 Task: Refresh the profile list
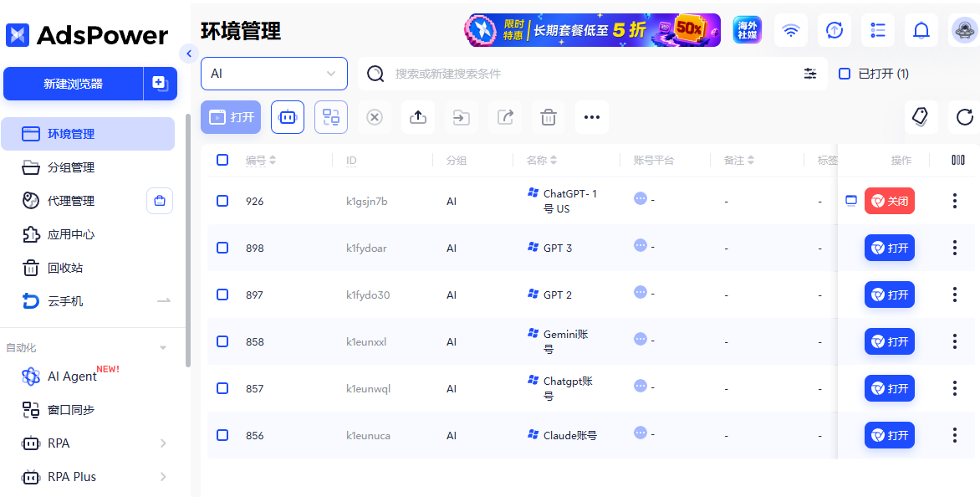964,117
